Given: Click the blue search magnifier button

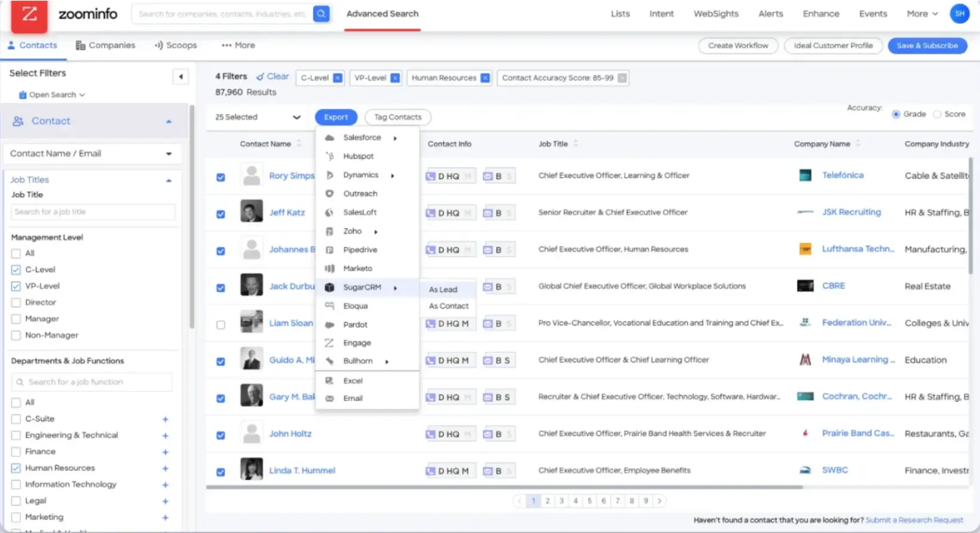Looking at the screenshot, I should 321,13.
